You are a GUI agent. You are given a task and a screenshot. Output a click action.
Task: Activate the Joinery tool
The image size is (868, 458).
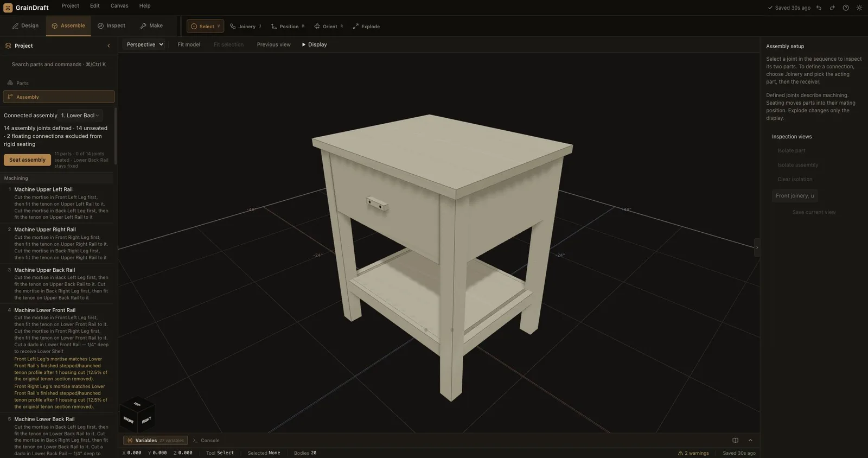click(246, 26)
